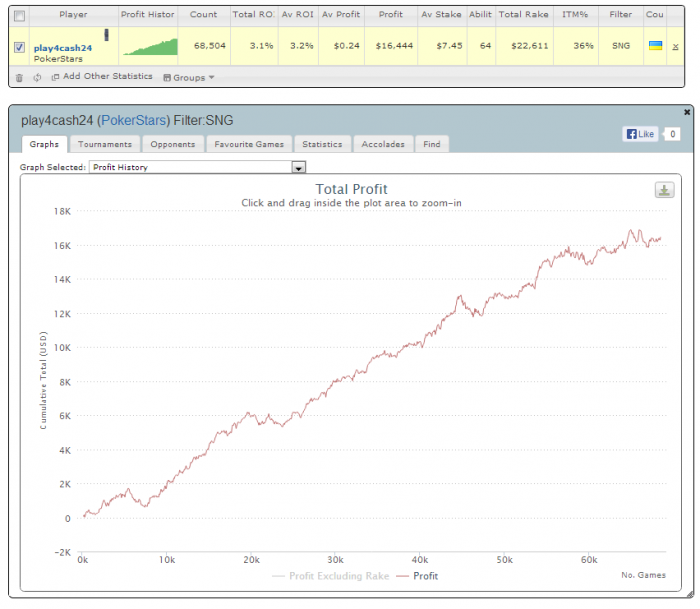This screenshot has width=700, height=609.
Task: Toggle the header select-all checkbox
Action: coord(19,16)
